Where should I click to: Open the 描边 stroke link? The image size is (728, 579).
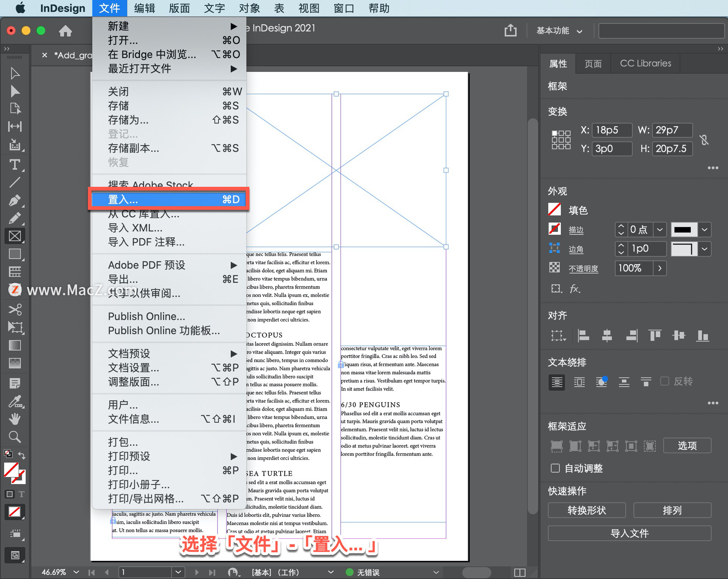[x=576, y=230]
